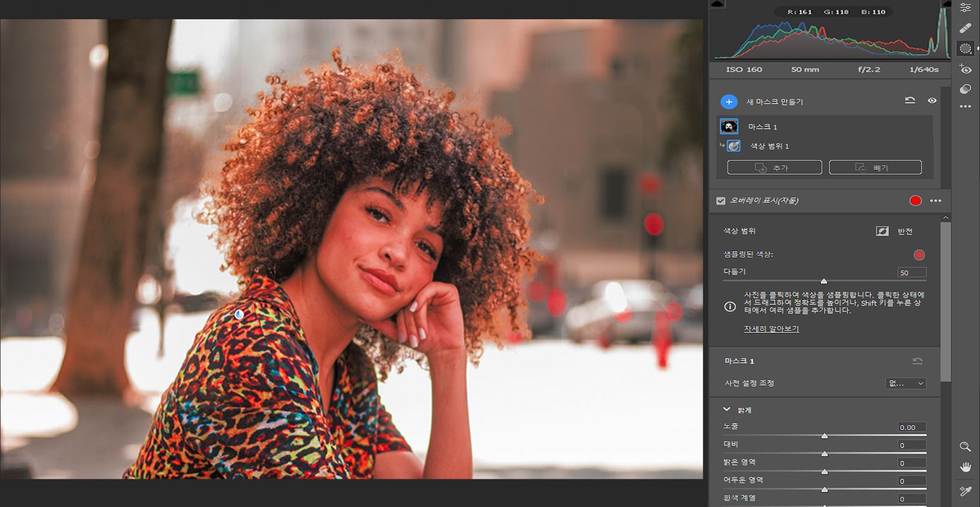Click the 흰색 계열 value field
Viewport: 980px width, 507px height.
tap(912, 499)
